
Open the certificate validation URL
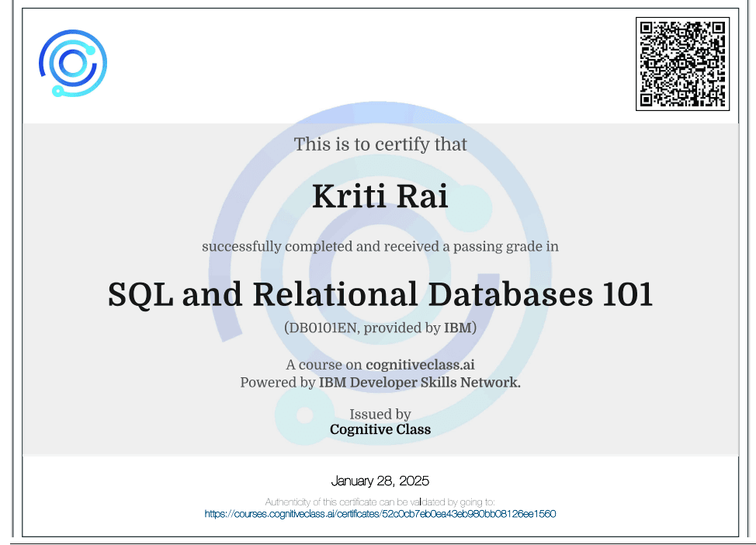(380, 514)
